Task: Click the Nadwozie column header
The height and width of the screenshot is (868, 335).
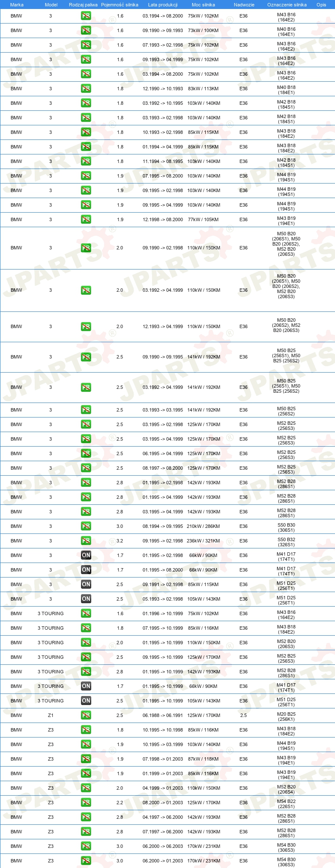Action: click(x=244, y=5)
